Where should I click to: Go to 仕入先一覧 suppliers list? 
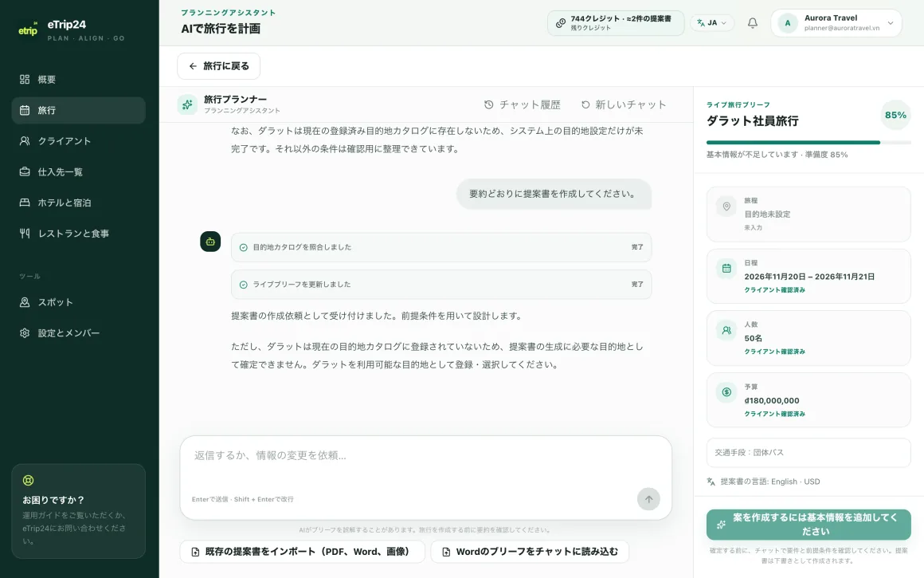[x=78, y=171]
